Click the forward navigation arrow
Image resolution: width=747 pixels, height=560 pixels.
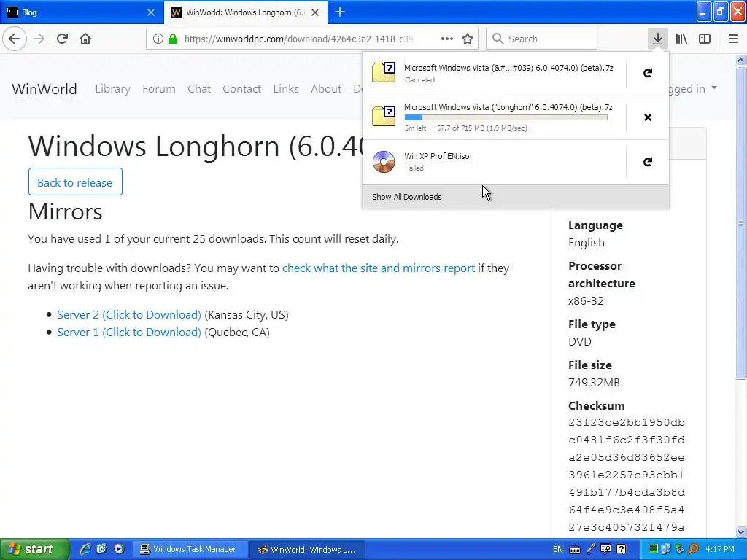coord(39,39)
